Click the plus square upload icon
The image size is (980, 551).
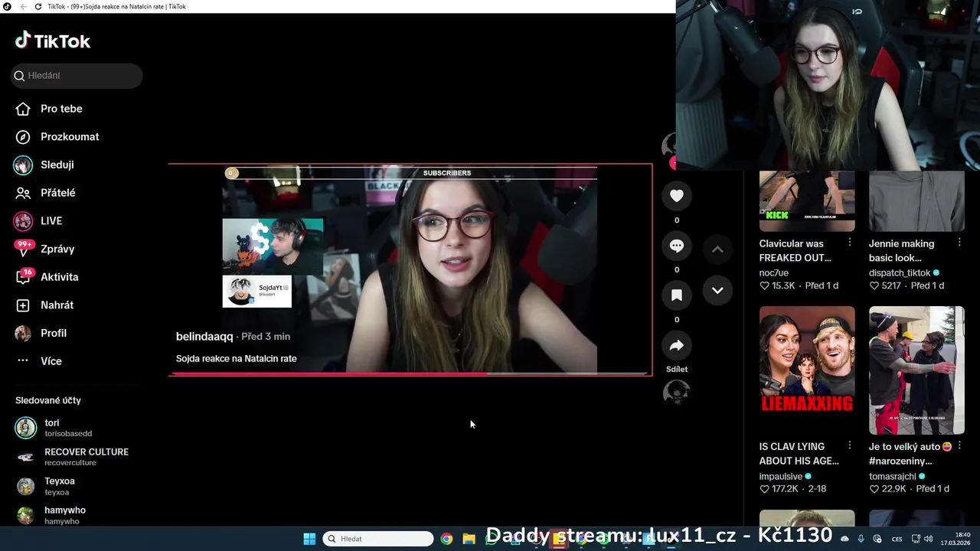[x=23, y=305]
